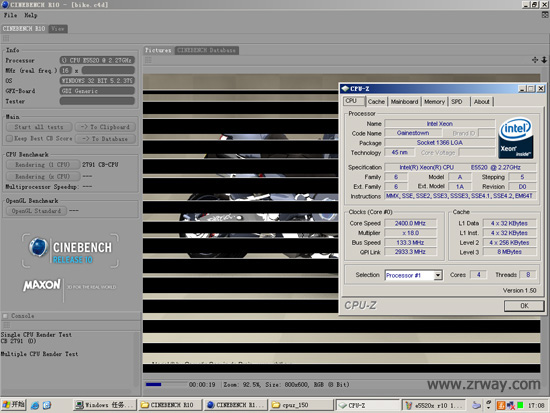Open CPU-Z Memory tab
The width and height of the screenshot is (550, 413).
point(434,101)
